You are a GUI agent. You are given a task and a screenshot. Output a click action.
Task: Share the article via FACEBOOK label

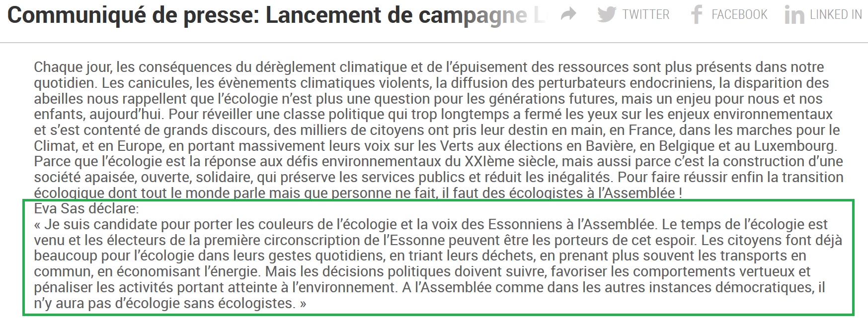(739, 15)
